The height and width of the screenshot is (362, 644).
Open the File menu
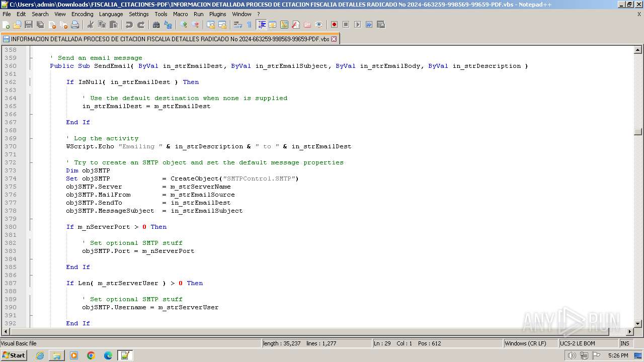pyautogui.click(x=7, y=14)
